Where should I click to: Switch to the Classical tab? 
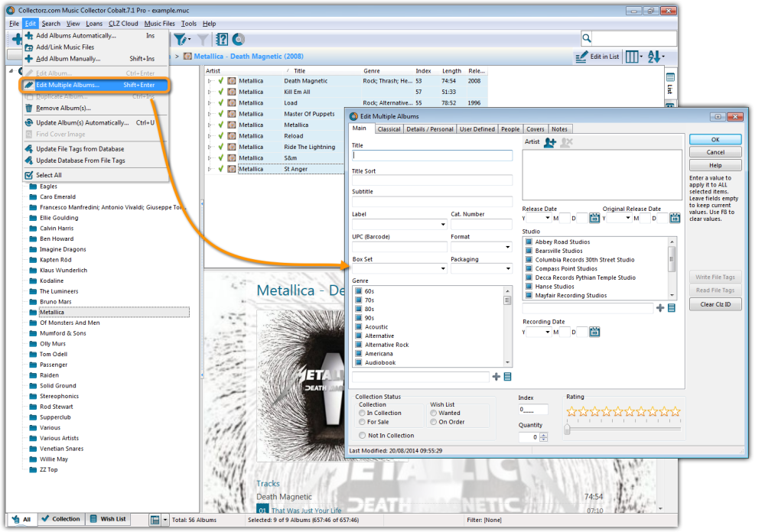pos(389,129)
